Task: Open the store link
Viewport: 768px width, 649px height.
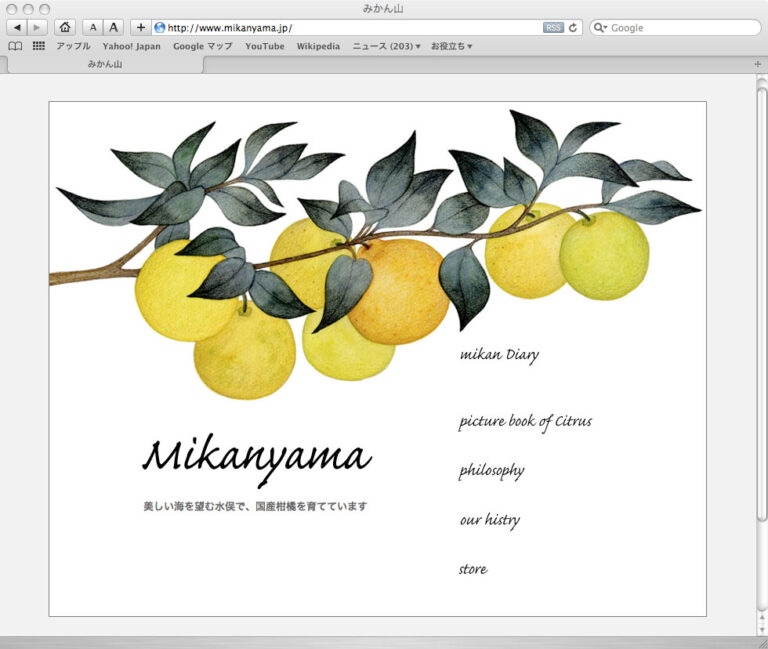Action: coord(473,569)
